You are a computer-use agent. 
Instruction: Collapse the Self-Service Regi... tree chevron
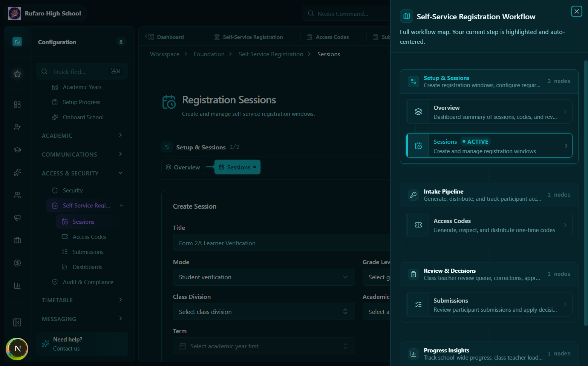click(121, 206)
